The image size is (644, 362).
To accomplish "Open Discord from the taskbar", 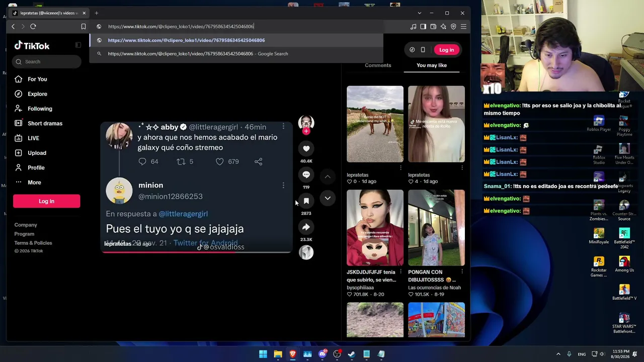I will 322,354.
